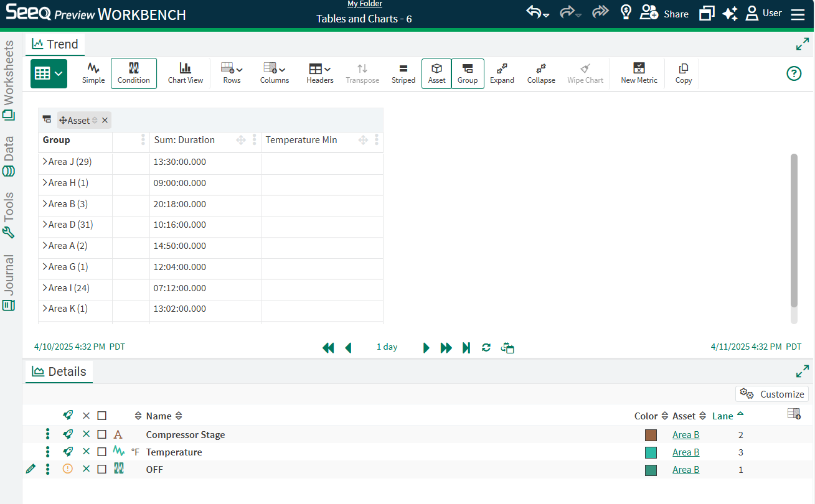Image resolution: width=815 pixels, height=504 pixels.
Task: Click the Expand groups icon
Action: (x=502, y=73)
